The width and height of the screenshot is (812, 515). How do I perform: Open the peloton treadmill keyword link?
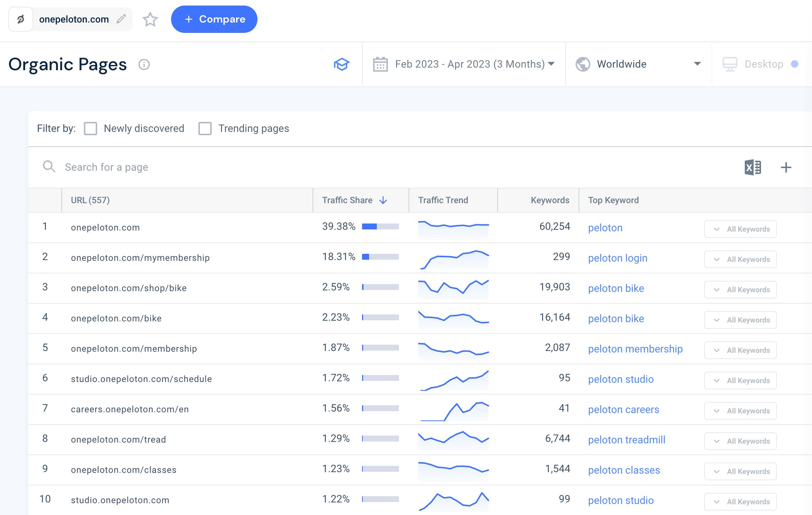pyautogui.click(x=627, y=440)
